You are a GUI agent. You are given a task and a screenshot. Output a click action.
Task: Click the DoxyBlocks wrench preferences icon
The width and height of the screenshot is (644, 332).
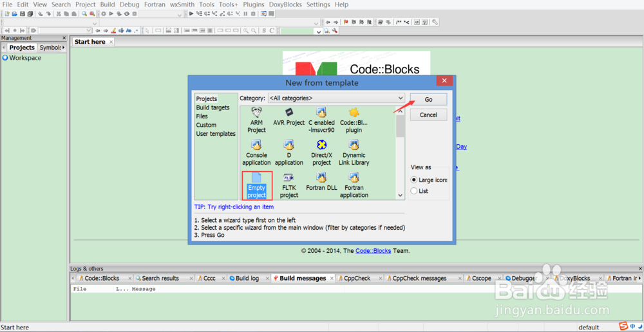[x=435, y=22]
